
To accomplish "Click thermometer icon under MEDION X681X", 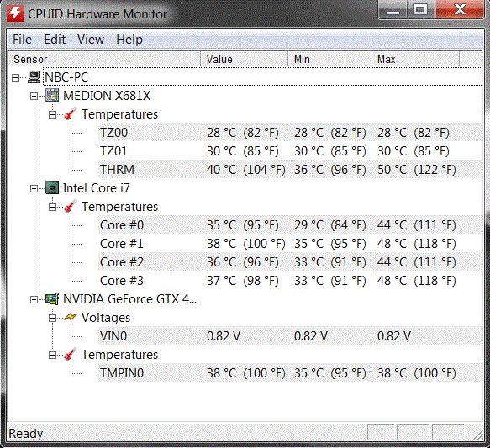I will 71,114.
